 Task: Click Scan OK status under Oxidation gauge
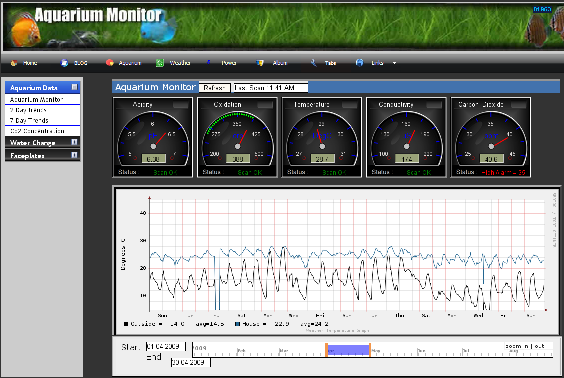point(250,172)
